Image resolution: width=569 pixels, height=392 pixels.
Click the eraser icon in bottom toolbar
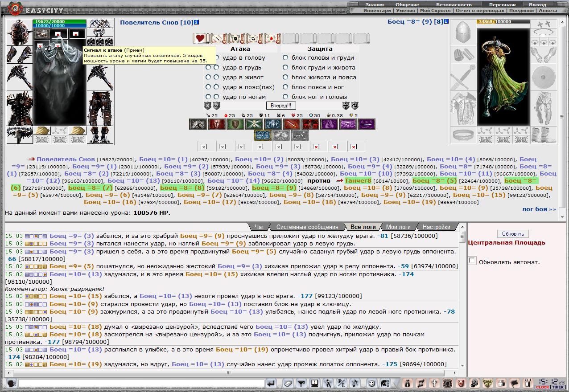pyautogui.click(x=288, y=383)
